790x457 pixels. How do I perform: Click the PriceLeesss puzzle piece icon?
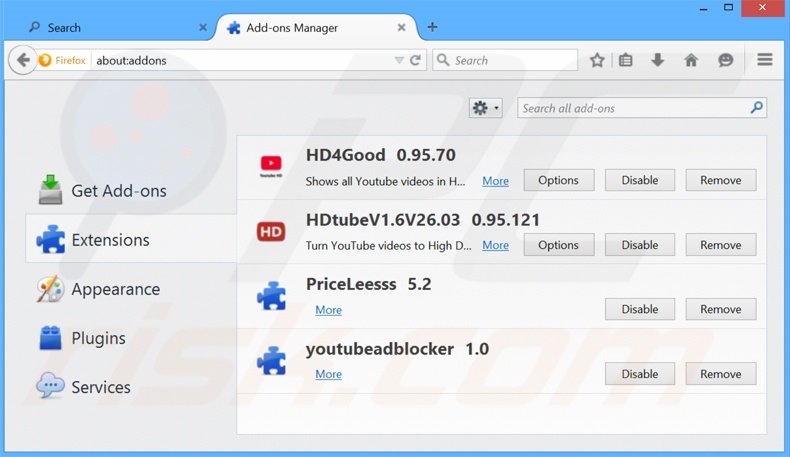(x=271, y=296)
